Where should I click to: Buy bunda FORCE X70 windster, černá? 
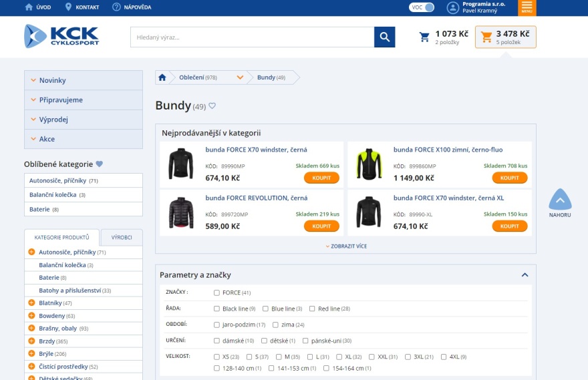pos(321,178)
